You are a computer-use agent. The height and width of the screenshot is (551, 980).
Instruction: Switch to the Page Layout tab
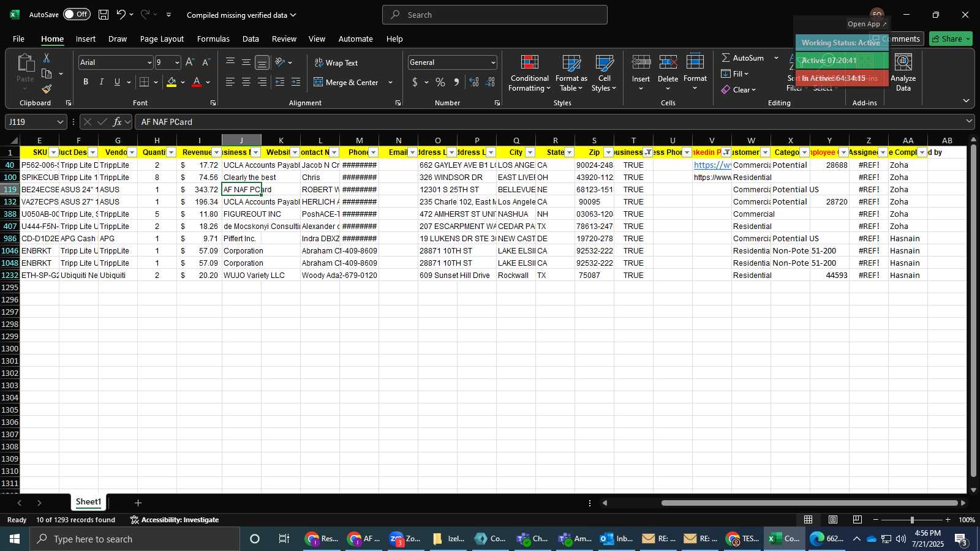pyautogui.click(x=162, y=39)
